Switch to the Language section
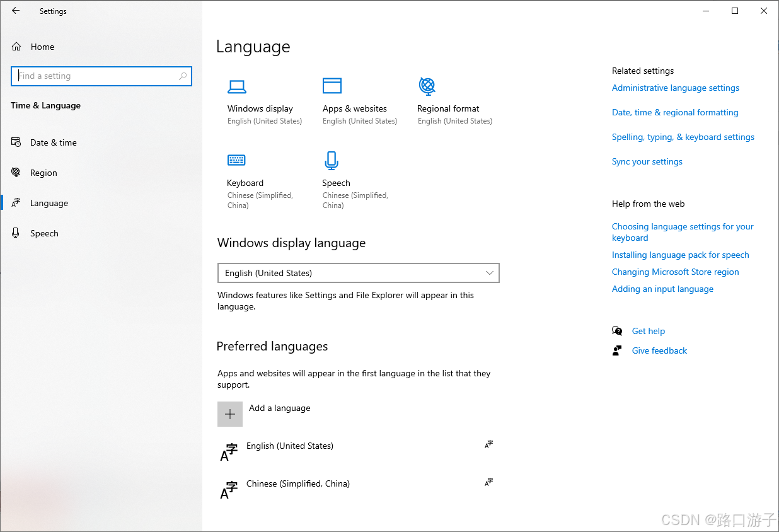 [50, 202]
